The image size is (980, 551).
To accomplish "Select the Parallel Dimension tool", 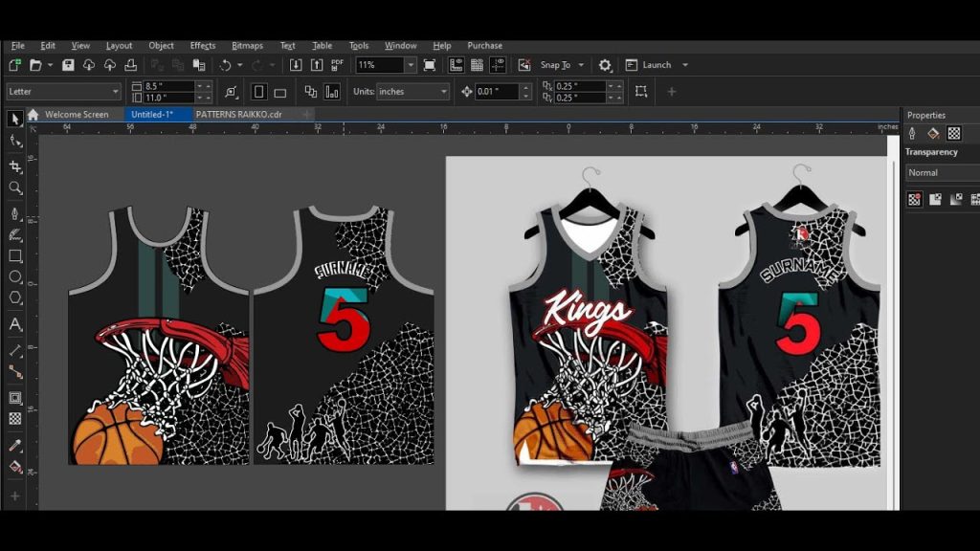I will pyautogui.click(x=15, y=350).
